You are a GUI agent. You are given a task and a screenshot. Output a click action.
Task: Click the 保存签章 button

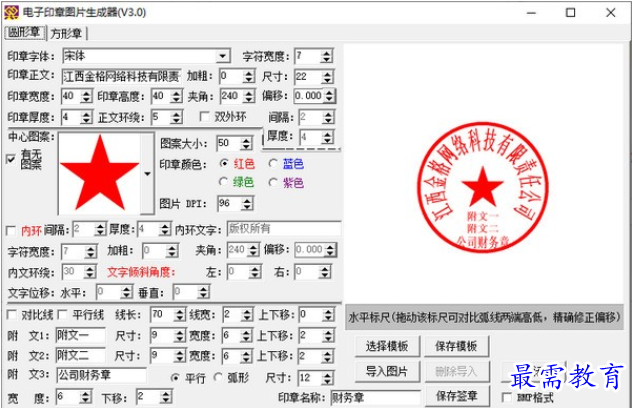click(x=457, y=396)
